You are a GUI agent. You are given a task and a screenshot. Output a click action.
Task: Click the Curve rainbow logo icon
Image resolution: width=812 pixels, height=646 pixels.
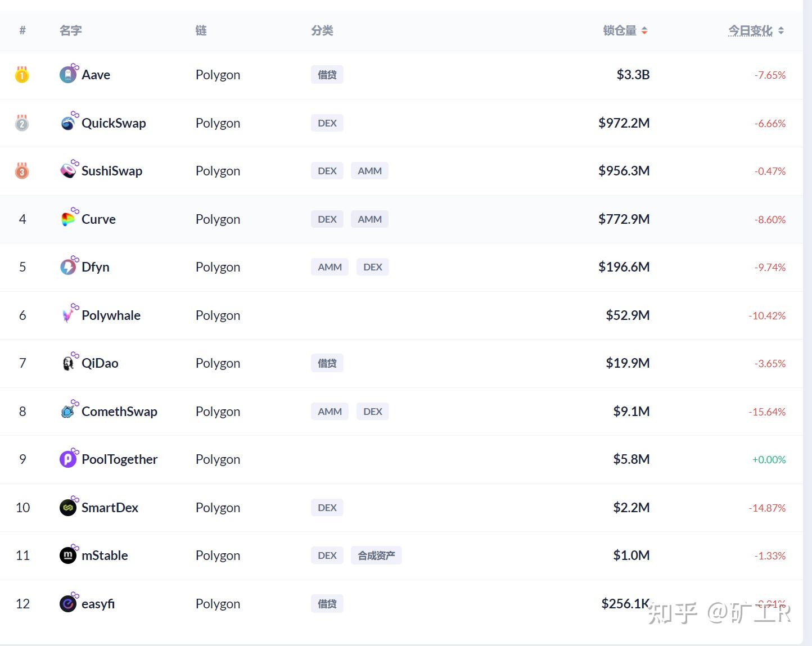point(68,219)
